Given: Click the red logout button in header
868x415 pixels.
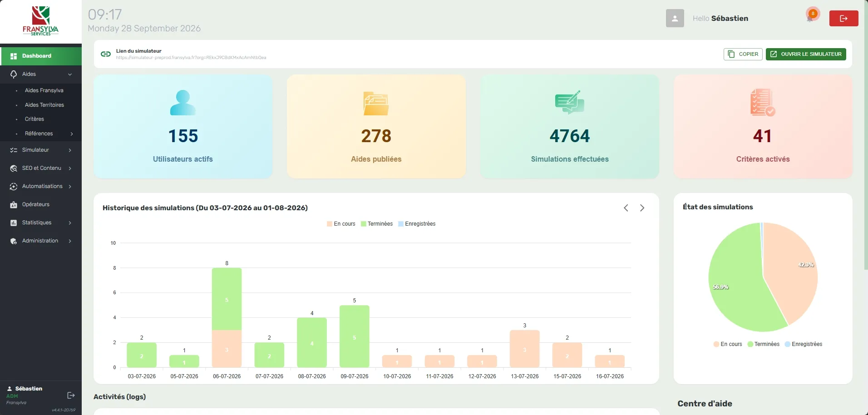Looking at the screenshot, I should [x=843, y=18].
